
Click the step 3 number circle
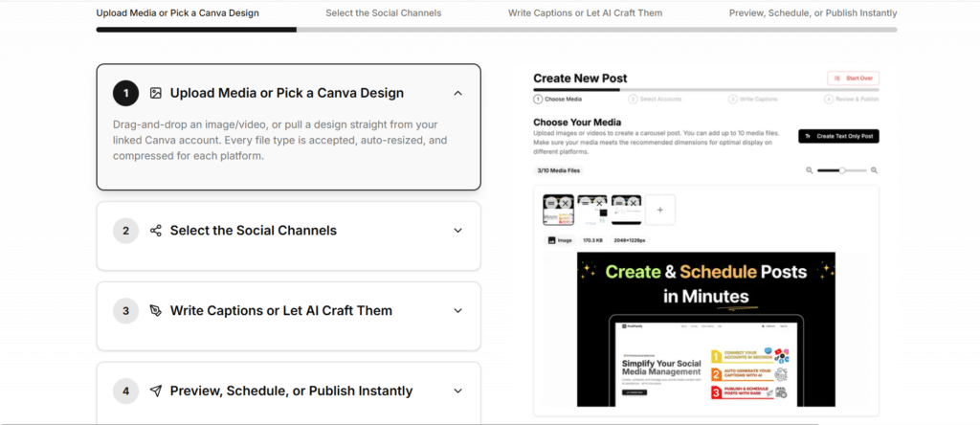click(125, 311)
